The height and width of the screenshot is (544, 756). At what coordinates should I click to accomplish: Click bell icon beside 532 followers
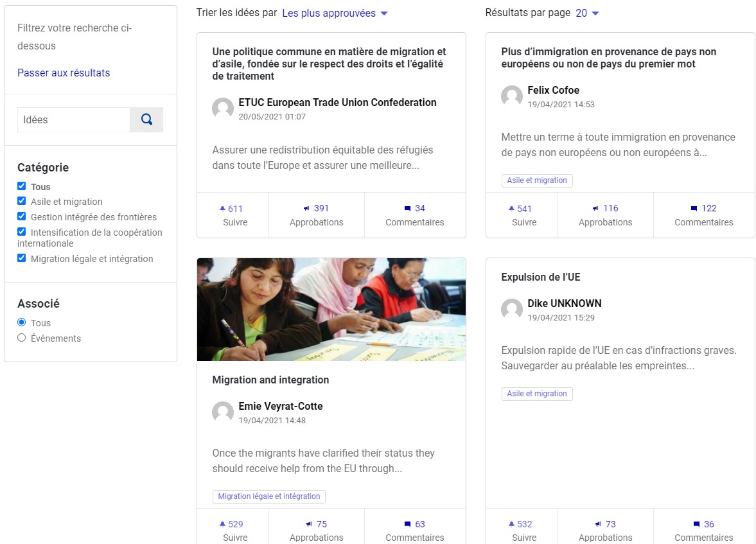[x=511, y=523]
